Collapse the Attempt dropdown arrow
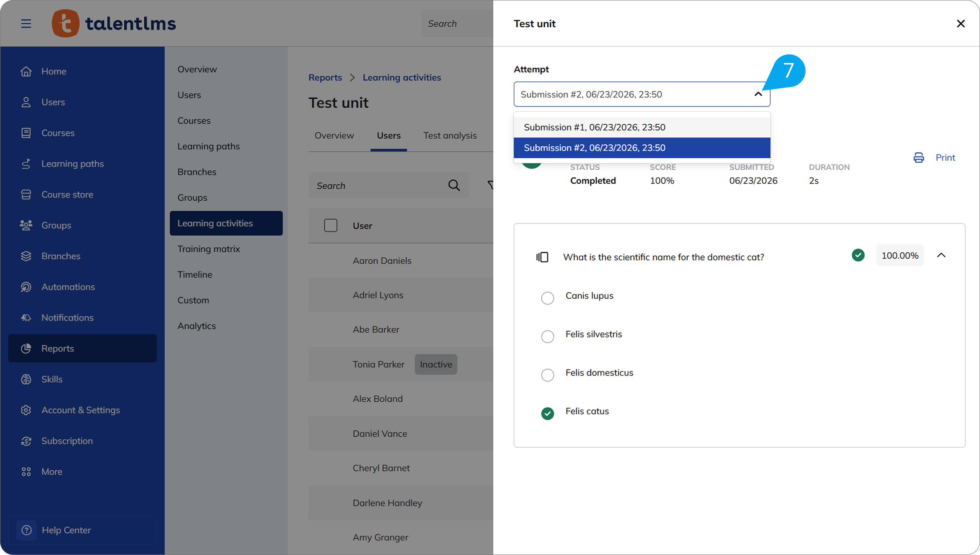Viewport: 980px width, 555px height. [x=758, y=94]
